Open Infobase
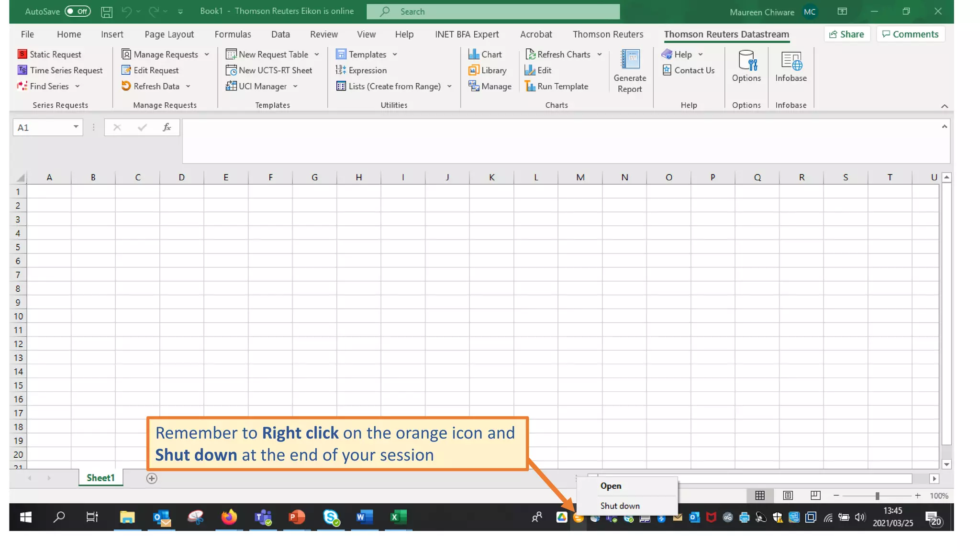This screenshot has height=551, width=980. (x=791, y=66)
